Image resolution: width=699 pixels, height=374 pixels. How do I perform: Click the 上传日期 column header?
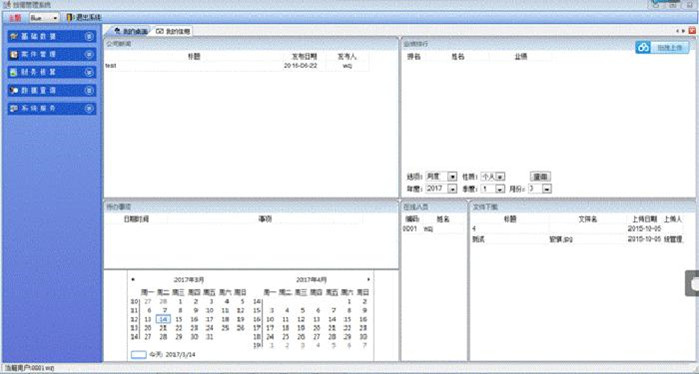coord(644,219)
